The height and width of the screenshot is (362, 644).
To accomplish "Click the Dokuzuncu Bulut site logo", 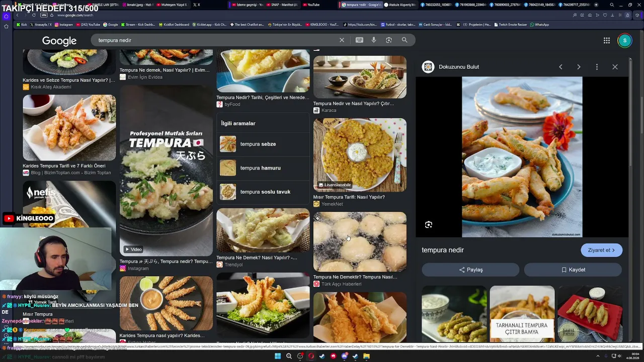I will (428, 67).
